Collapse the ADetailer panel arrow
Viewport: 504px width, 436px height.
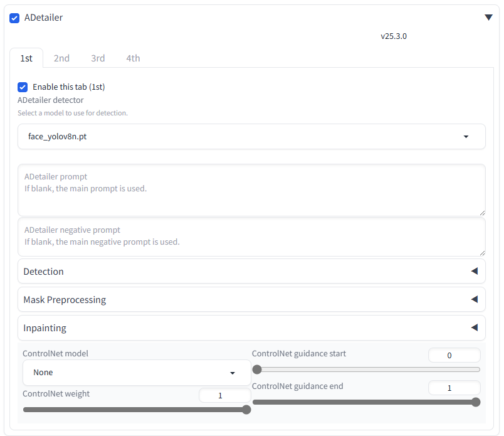488,18
